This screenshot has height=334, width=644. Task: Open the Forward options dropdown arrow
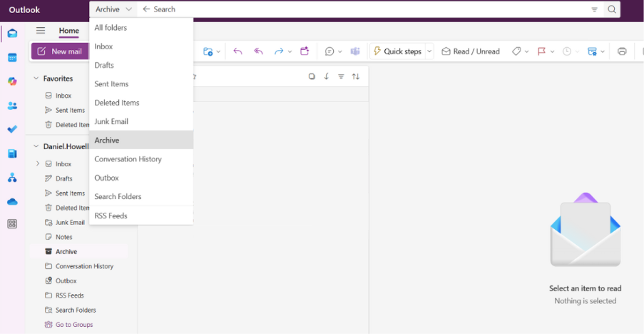(x=290, y=52)
